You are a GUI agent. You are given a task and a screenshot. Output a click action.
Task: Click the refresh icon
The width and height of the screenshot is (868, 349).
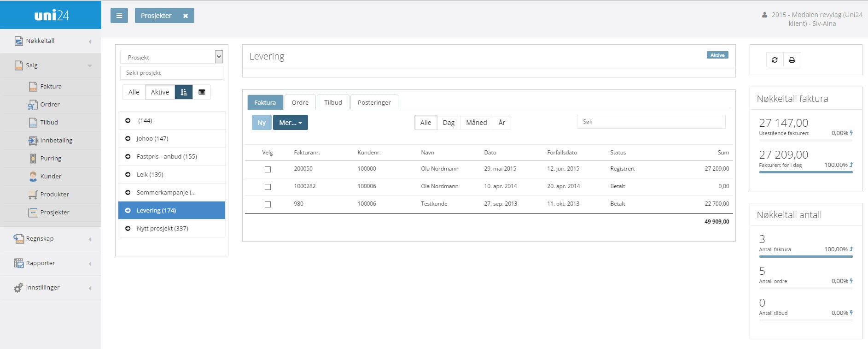click(775, 60)
